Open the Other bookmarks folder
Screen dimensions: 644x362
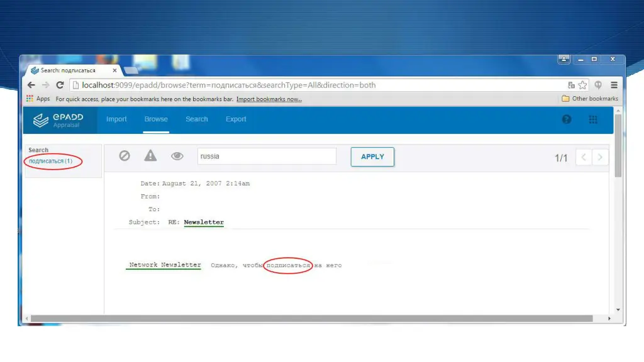click(x=590, y=99)
